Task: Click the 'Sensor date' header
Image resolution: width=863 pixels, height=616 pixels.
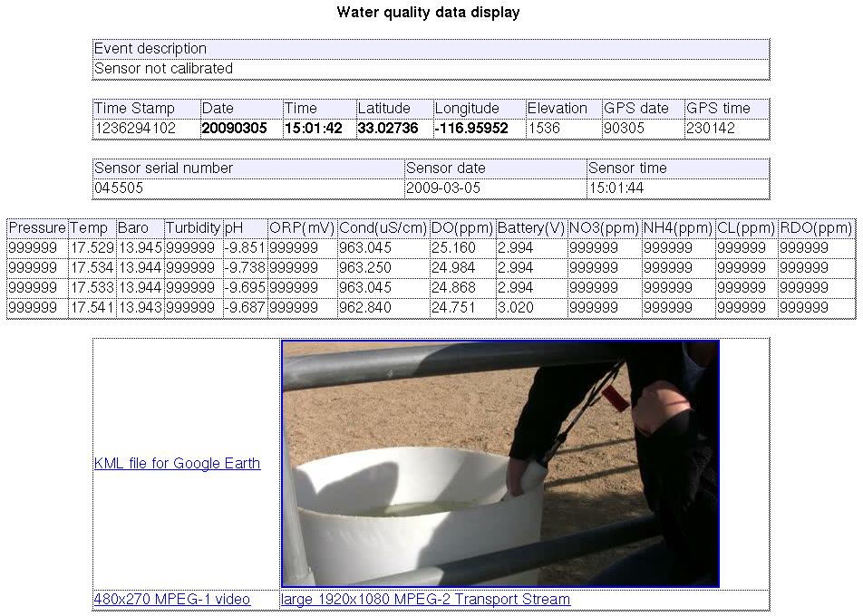Action: [495, 168]
